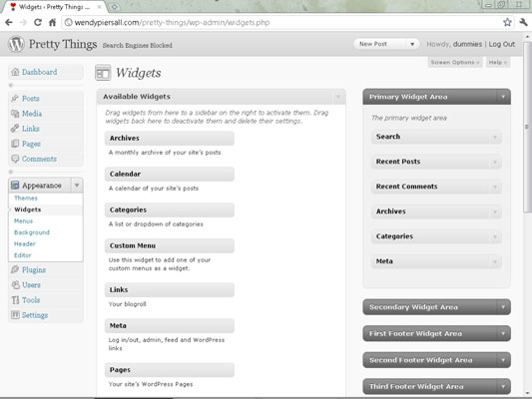Click the WordPress logo icon
Viewport: 532px width, 399px height.
(16, 44)
